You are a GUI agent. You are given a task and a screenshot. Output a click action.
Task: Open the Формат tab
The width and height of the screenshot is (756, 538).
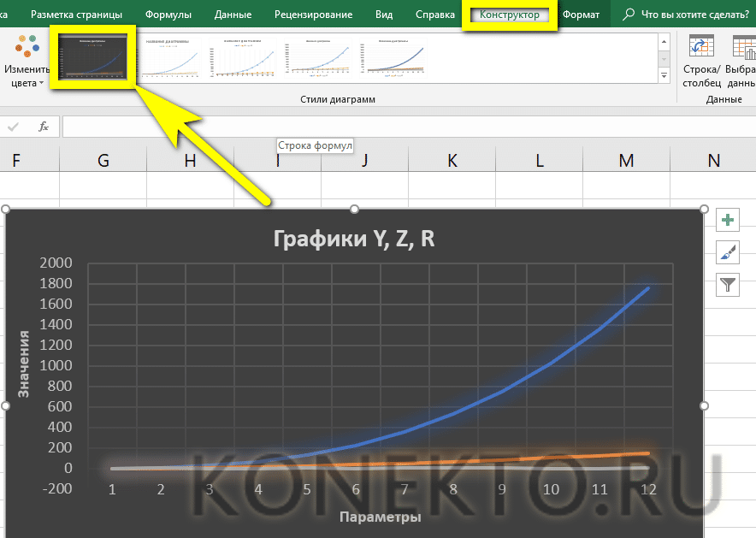(581, 15)
